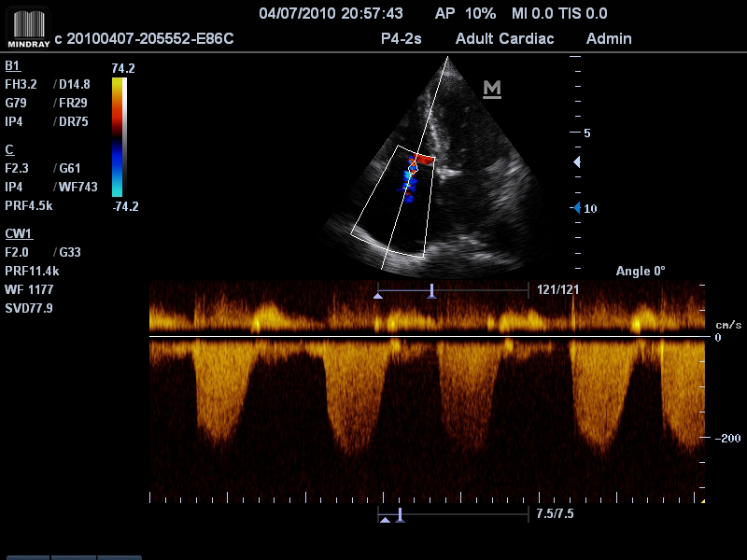Click the start triangle of the 121/121 cine bar
Image resolution: width=747 pixels, height=560 pixels.
coord(378,295)
